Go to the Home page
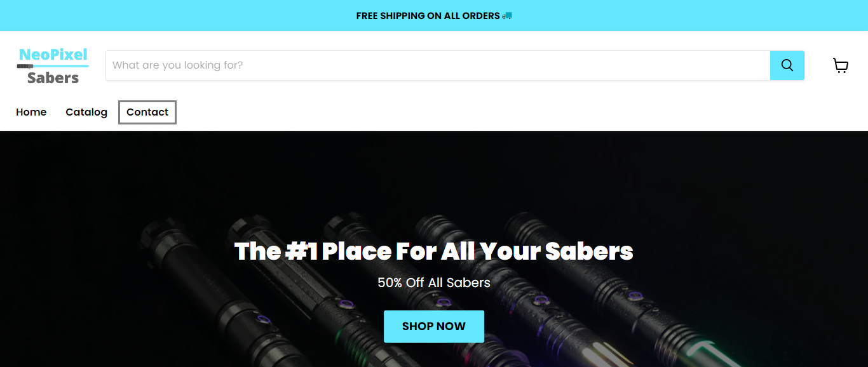The height and width of the screenshot is (367, 868). [31, 112]
